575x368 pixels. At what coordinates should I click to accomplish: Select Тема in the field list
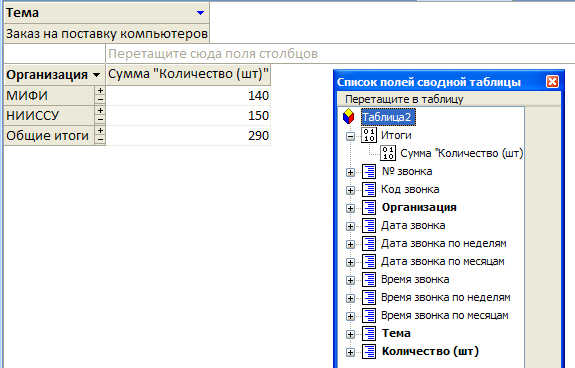[x=396, y=333]
